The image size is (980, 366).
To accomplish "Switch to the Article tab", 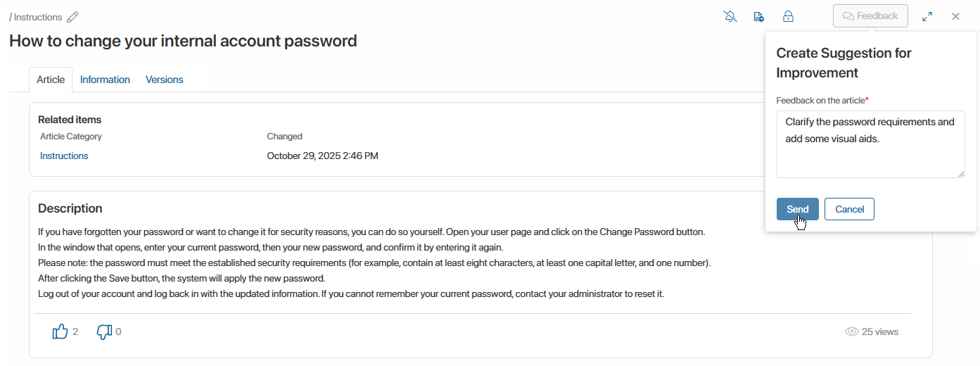I will point(51,80).
